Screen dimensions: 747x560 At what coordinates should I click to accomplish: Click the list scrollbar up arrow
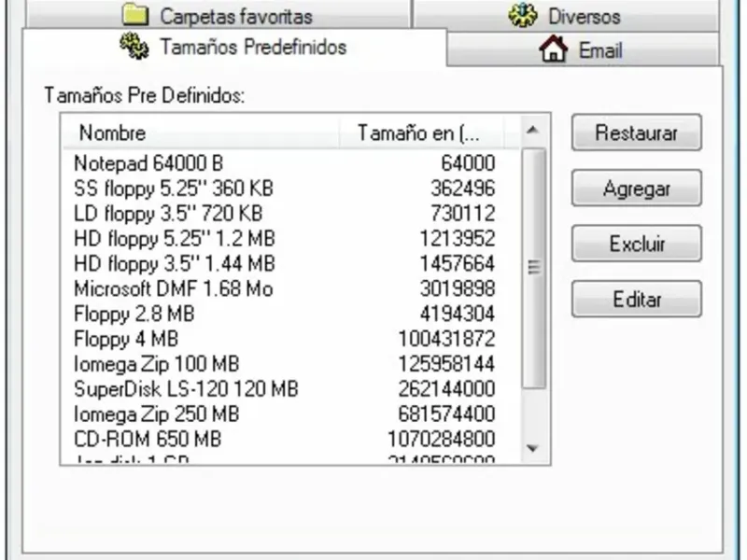point(532,131)
